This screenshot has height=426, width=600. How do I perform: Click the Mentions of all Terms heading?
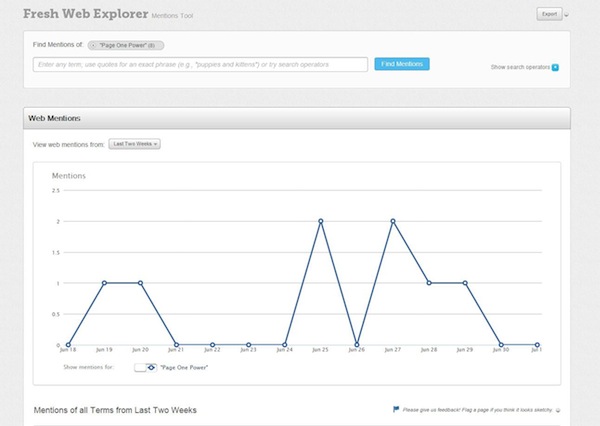(115, 410)
